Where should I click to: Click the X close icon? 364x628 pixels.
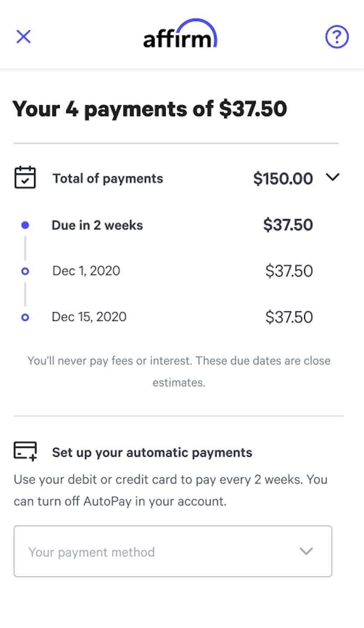point(23,37)
